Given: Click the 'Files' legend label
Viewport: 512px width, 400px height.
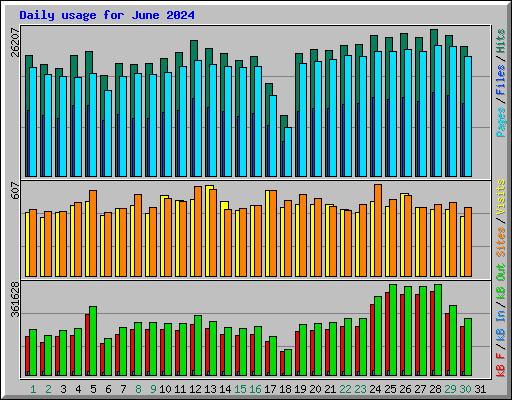Looking at the screenshot, I should (x=500, y=80).
